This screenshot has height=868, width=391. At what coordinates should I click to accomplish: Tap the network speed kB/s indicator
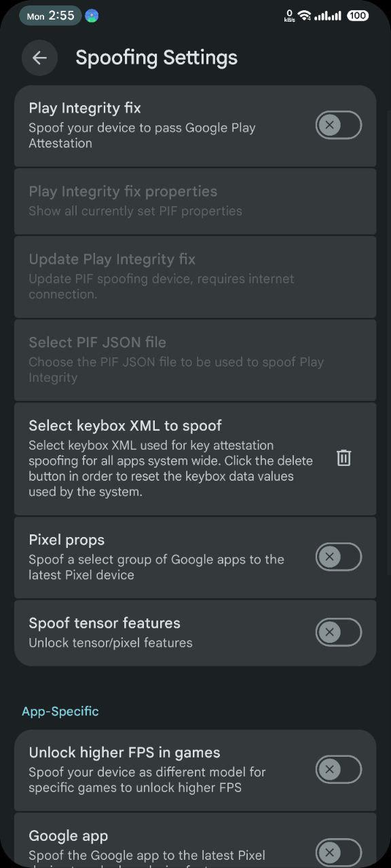point(289,16)
